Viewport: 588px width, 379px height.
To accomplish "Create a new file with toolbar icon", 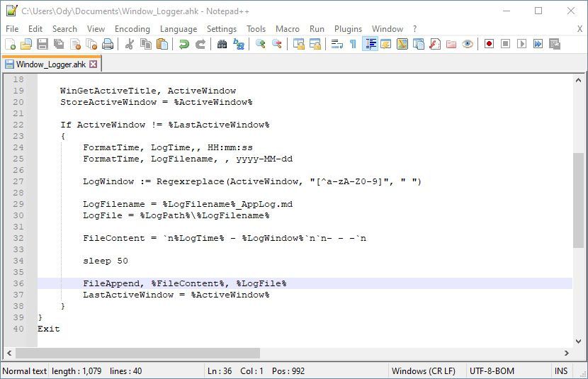I will tap(10, 44).
